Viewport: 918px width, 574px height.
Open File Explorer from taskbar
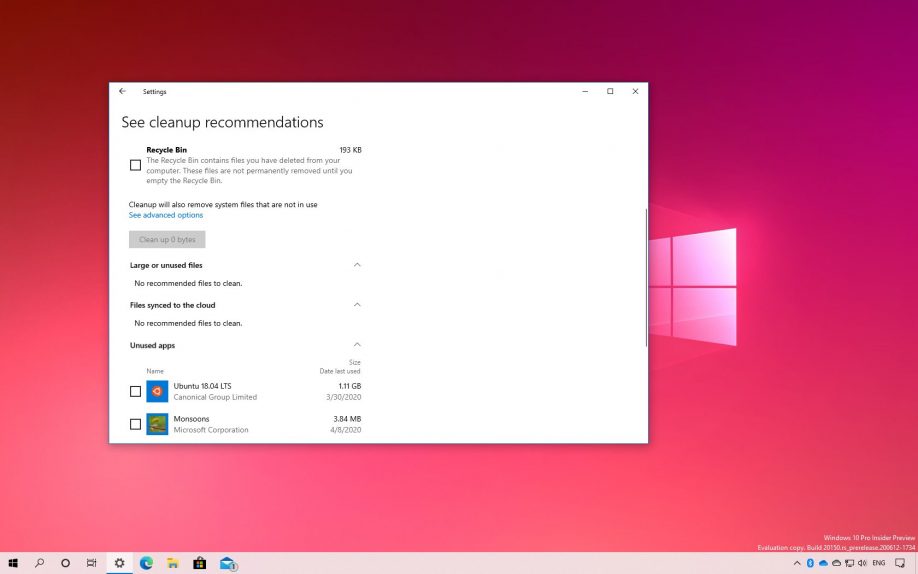(173, 563)
